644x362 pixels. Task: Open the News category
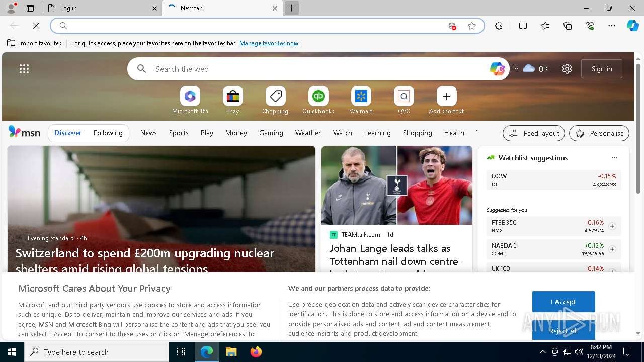[x=148, y=133]
